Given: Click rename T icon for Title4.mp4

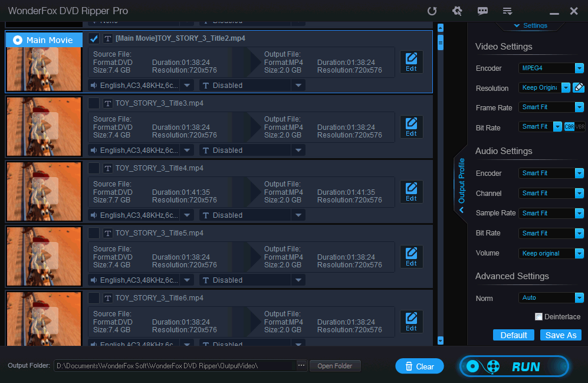Looking at the screenshot, I should point(108,168).
